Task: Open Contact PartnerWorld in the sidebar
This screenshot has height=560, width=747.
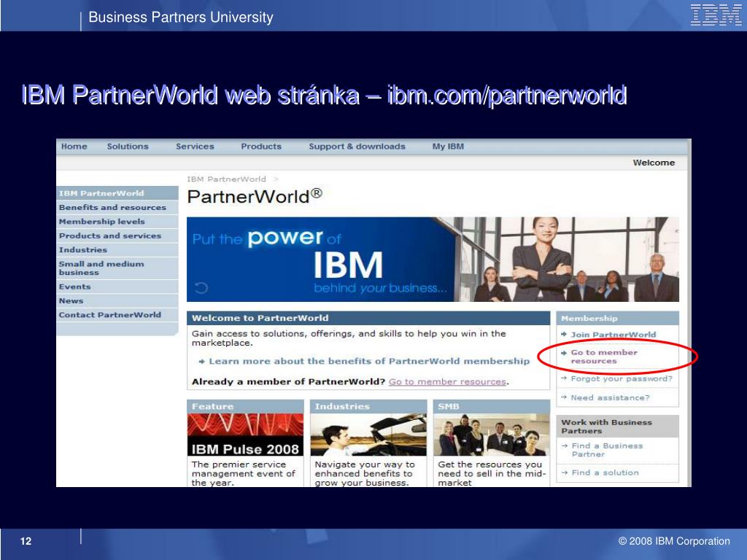Action: [110, 315]
